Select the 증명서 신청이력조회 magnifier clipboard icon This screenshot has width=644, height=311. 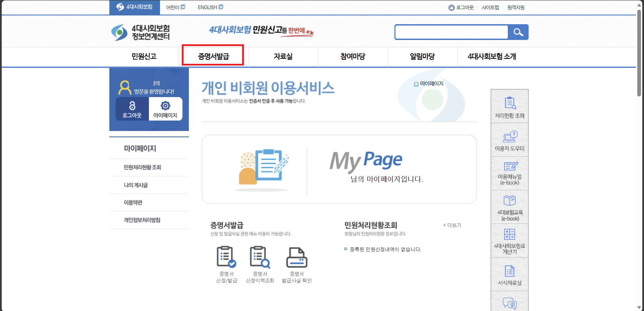coord(260,257)
